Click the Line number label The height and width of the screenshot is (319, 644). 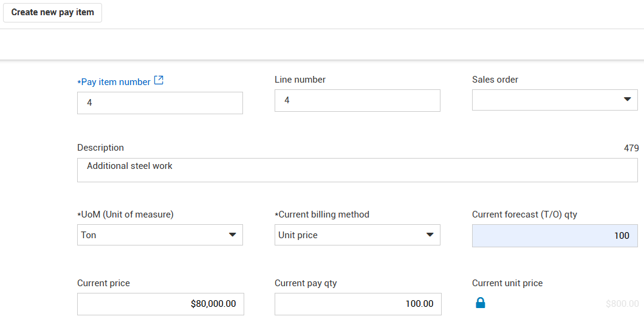coord(300,80)
